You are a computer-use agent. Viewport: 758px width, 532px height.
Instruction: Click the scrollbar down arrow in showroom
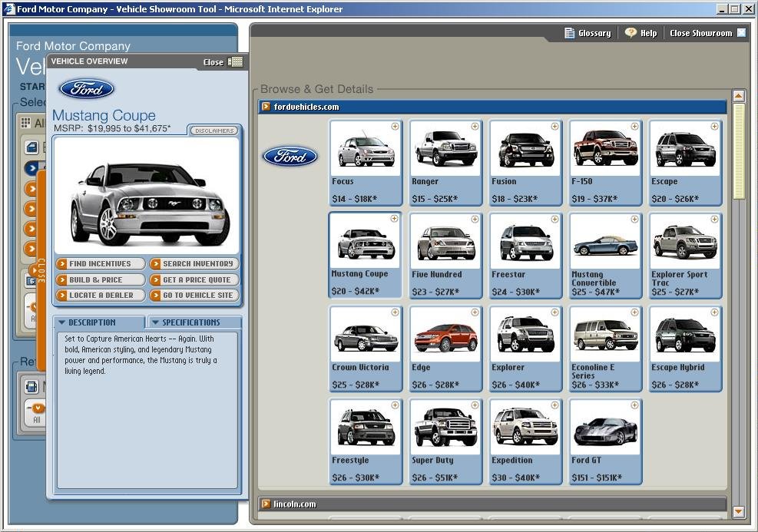pos(738,511)
